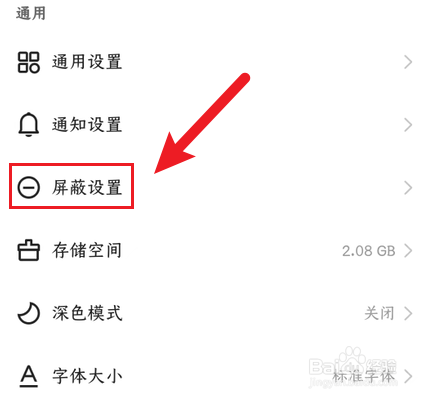Tap the 关闭 dark mode status value
Image resolution: width=426 pixels, height=400 pixels.
point(379,313)
